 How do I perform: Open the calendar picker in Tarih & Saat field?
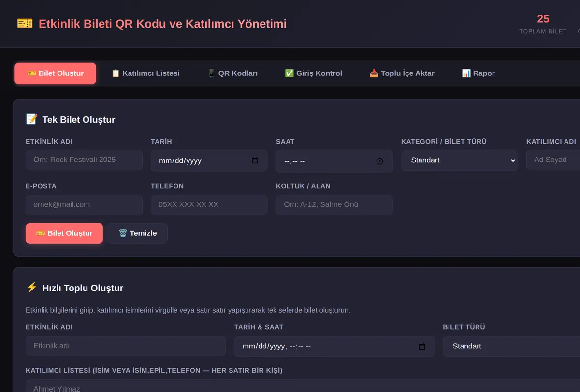coord(422,347)
